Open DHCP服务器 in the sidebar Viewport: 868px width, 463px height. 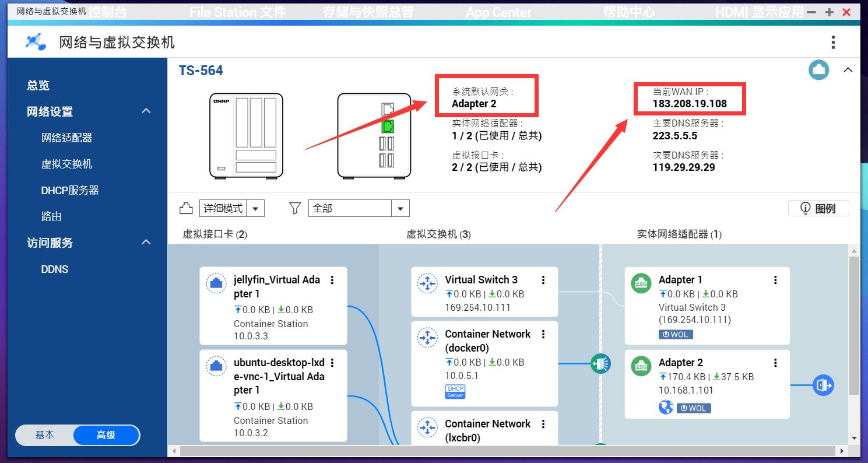70,190
